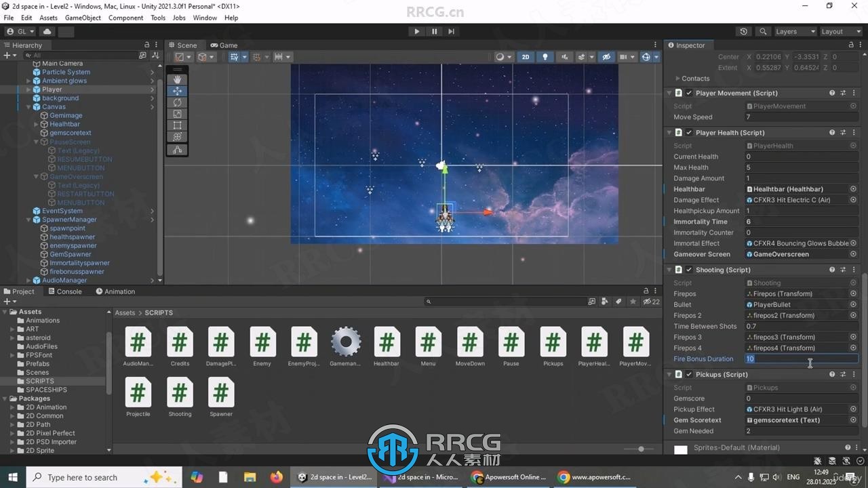Select the Rotate tool in Scene toolbar

tap(177, 102)
